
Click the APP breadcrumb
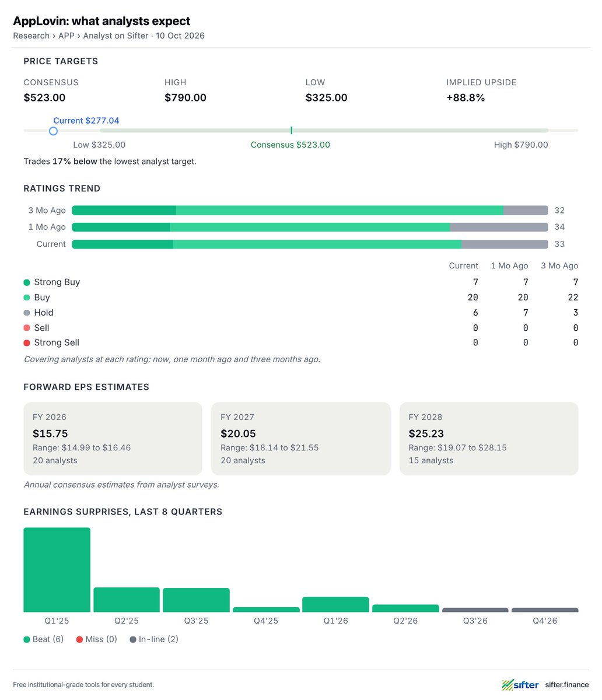coord(66,36)
